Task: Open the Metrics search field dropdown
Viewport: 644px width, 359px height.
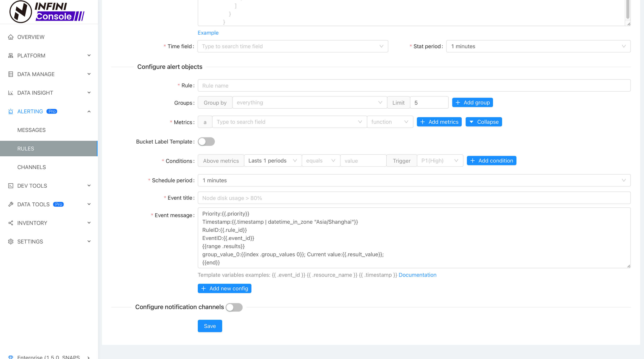Action: (290, 122)
